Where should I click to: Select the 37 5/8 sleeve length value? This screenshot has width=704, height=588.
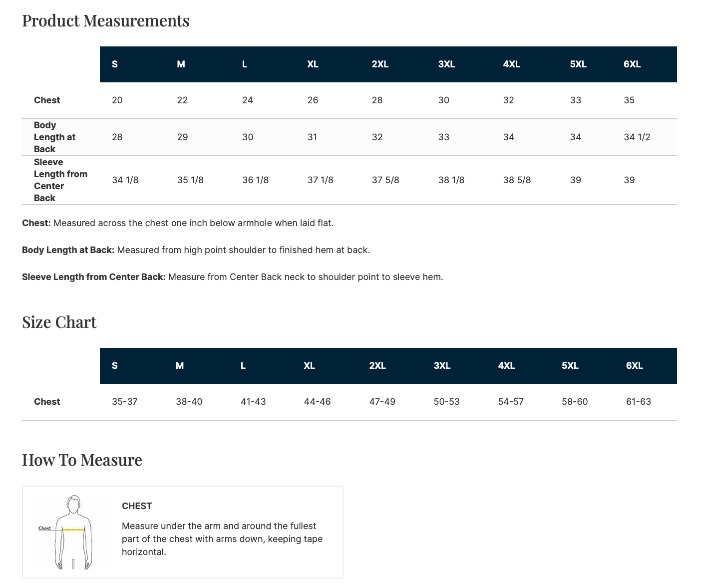point(385,180)
